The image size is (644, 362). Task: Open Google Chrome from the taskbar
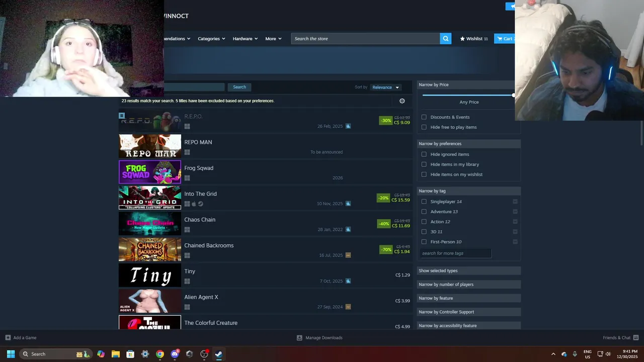pyautogui.click(x=160, y=354)
